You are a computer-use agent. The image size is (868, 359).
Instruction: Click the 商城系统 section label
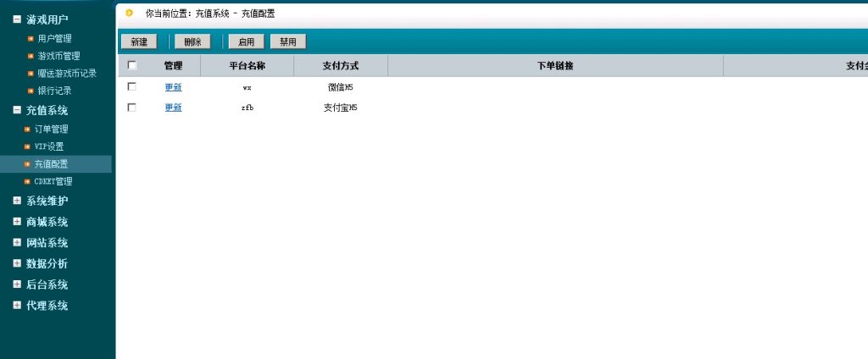(47, 222)
